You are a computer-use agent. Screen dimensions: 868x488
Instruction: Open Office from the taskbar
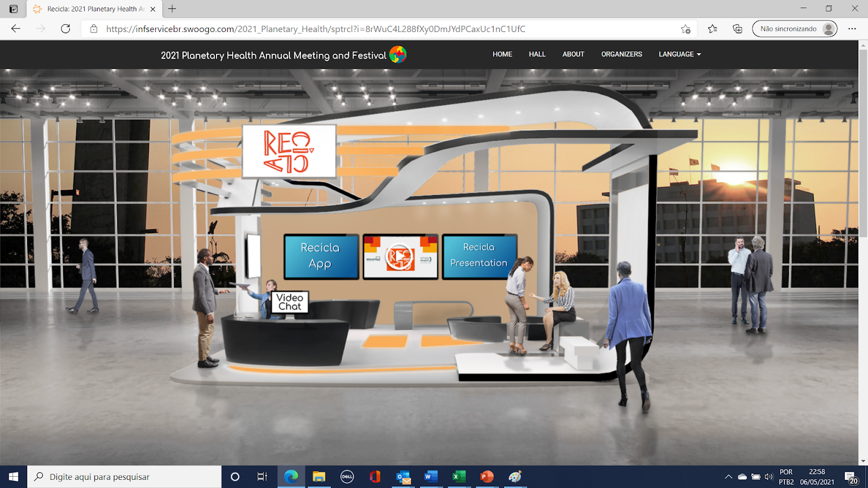click(x=375, y=477)
